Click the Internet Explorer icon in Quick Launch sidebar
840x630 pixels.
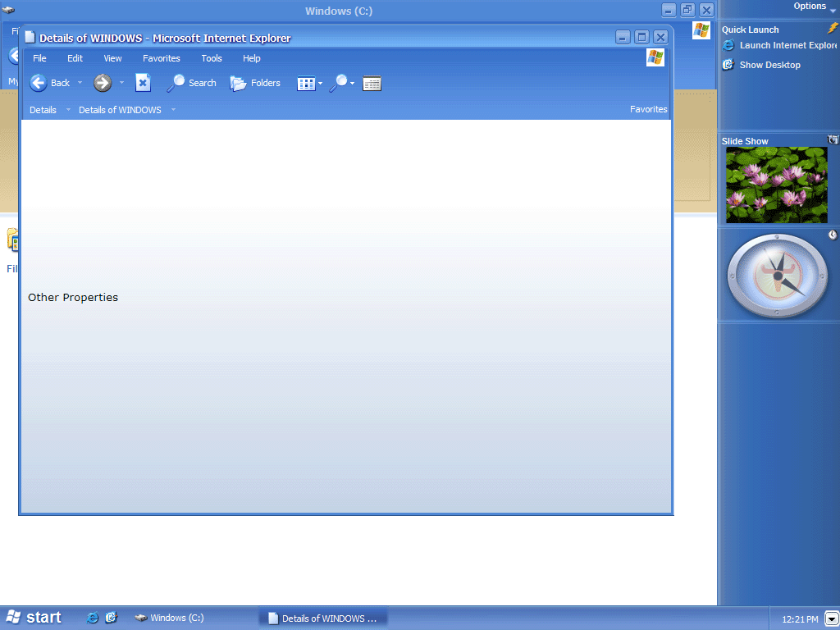click(728, 46)
